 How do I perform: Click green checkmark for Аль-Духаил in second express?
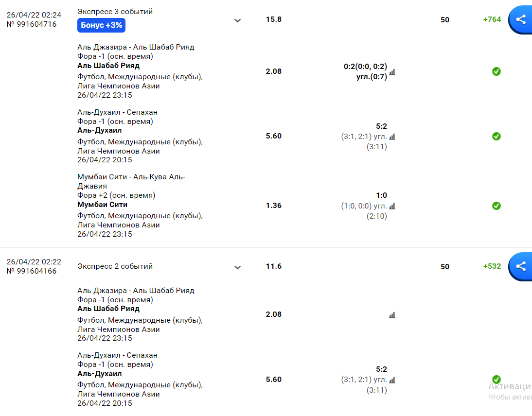coord(497,380)
